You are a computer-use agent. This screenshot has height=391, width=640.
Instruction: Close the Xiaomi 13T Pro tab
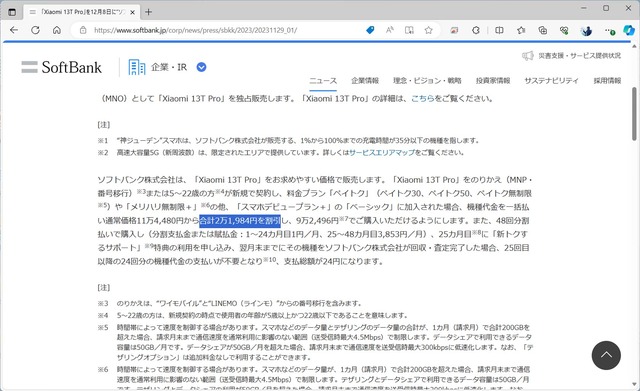(x=133, y=12)
